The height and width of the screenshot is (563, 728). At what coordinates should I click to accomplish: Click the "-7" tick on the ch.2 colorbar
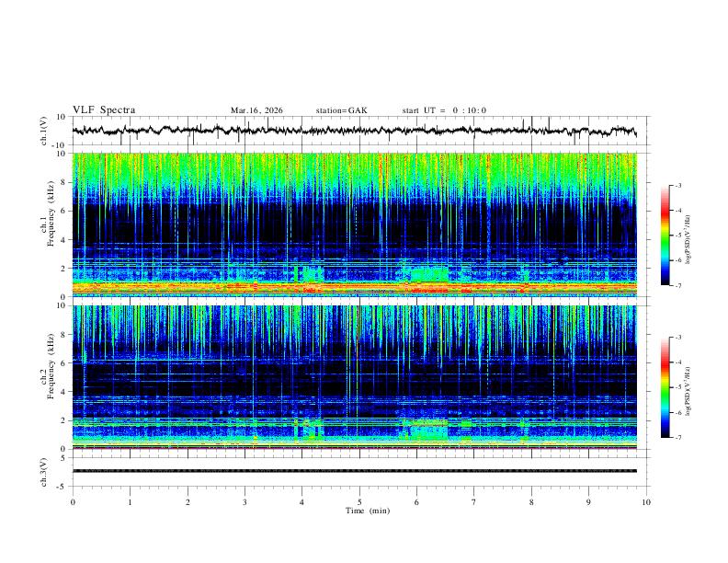677,438
